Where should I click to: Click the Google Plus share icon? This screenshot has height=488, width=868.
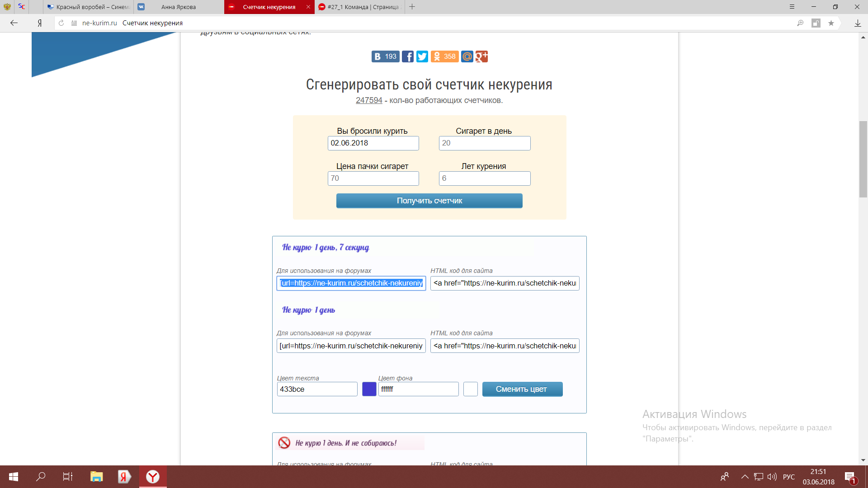click(481, 56)
